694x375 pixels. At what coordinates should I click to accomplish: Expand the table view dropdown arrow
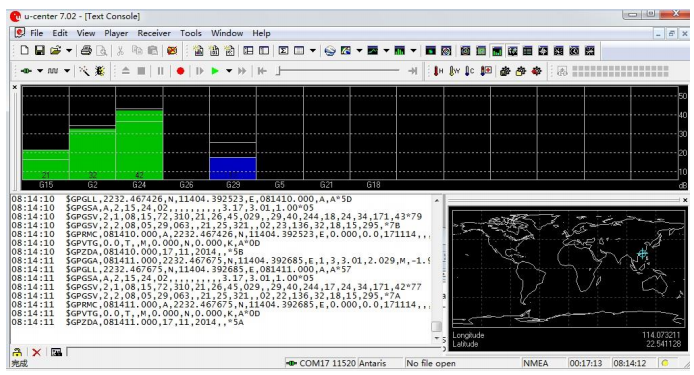point(312,50)
